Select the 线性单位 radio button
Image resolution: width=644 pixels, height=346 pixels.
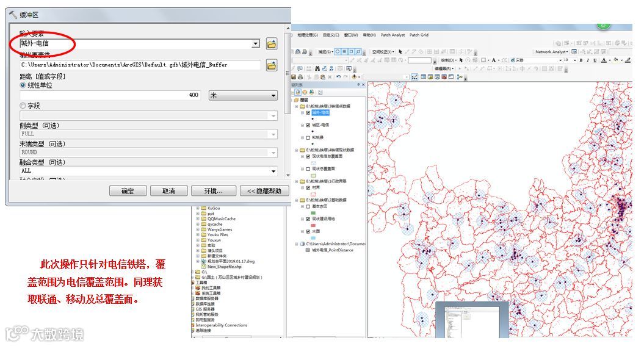pos(23,85)
